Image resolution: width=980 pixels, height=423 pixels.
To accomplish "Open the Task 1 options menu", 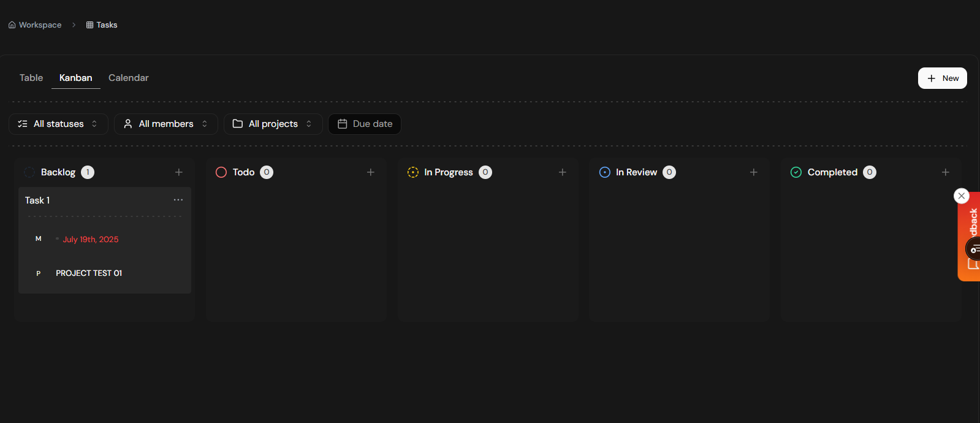I will pos(178,200).
